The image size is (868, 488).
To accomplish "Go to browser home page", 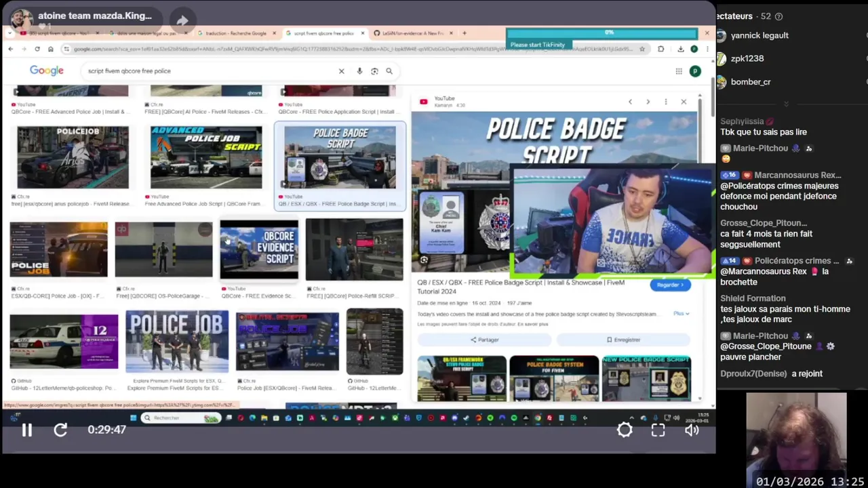I will click(x=50, y=49).
